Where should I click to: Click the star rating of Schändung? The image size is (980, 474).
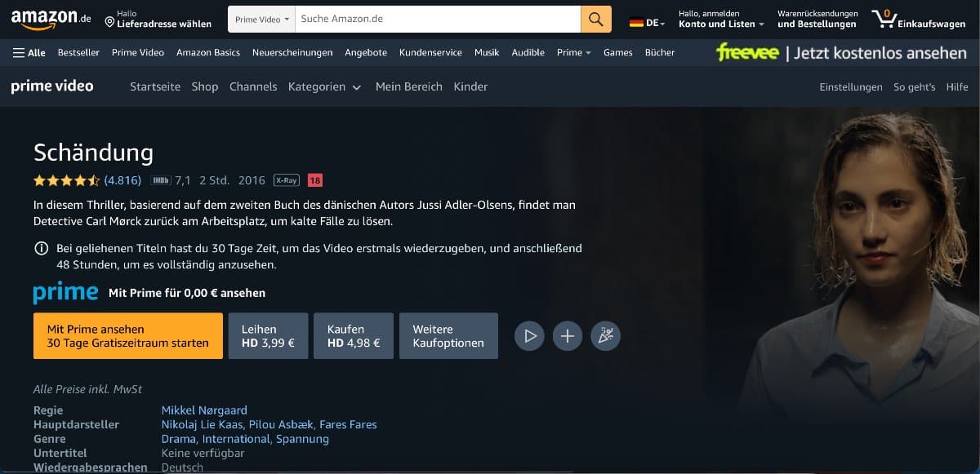click(x=67, y=180)
